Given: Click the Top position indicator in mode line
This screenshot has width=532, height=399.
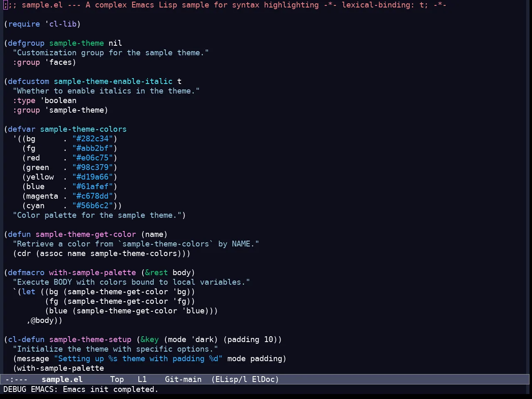Looking at the screenshot, I should 117,379.
